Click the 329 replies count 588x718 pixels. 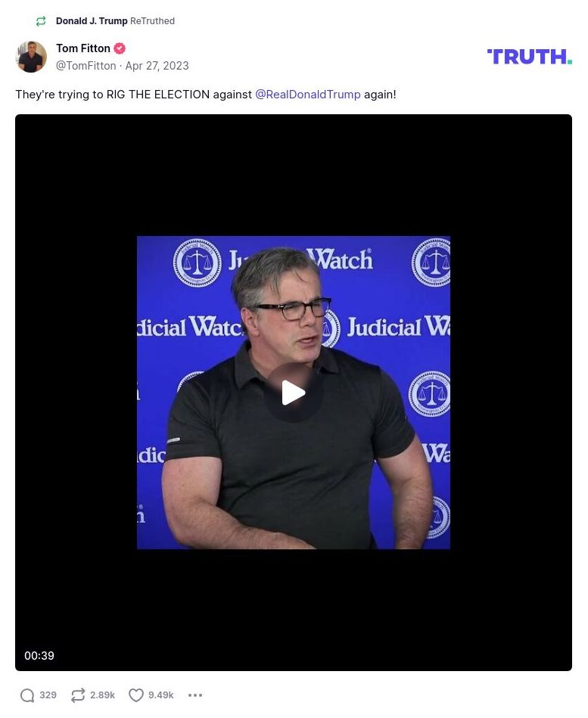point(48,695)
